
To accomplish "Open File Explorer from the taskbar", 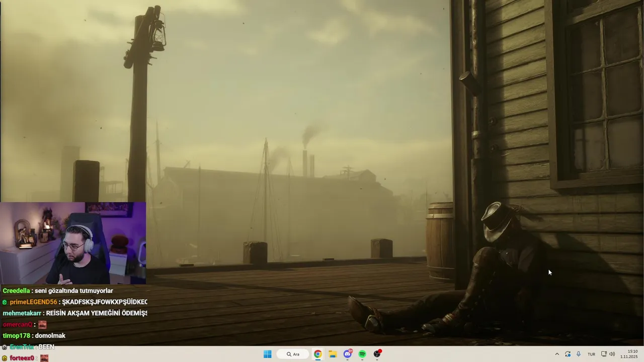I will click(333, 354).
